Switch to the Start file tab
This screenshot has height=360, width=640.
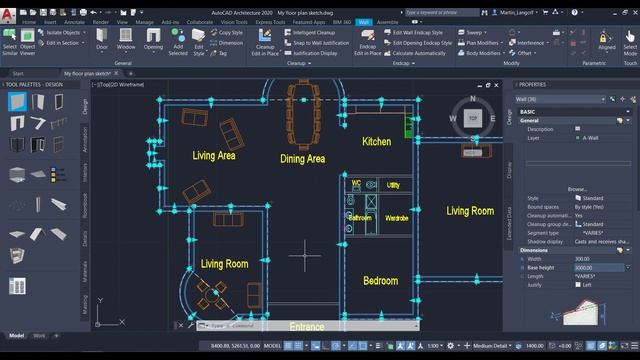[x=18, y=73]
